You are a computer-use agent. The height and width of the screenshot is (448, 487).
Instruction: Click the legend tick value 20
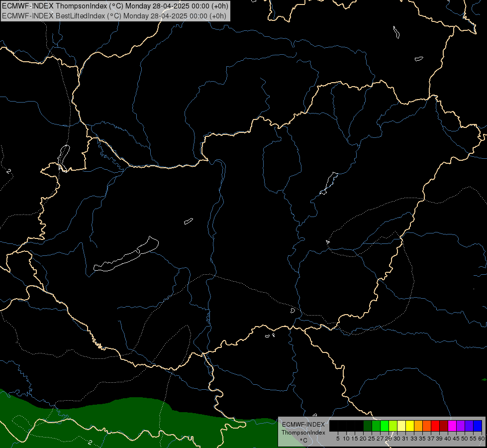click(363, 439)
